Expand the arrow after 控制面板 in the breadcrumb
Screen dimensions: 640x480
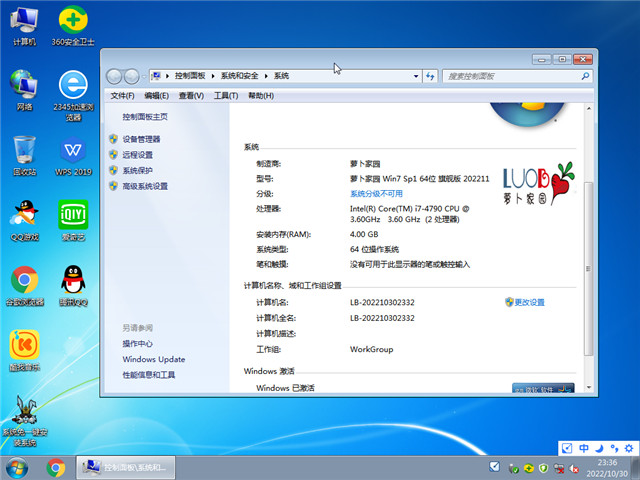(213, 76)
